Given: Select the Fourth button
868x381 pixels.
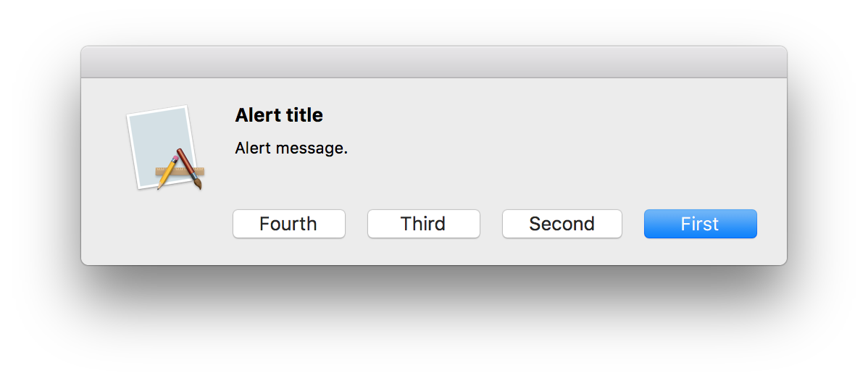Looking at the screenshot, I should coord(288,224).
